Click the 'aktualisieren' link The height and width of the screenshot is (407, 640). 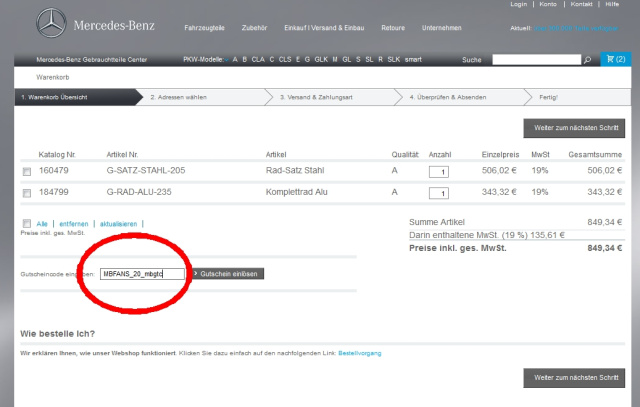pos(118,224)
